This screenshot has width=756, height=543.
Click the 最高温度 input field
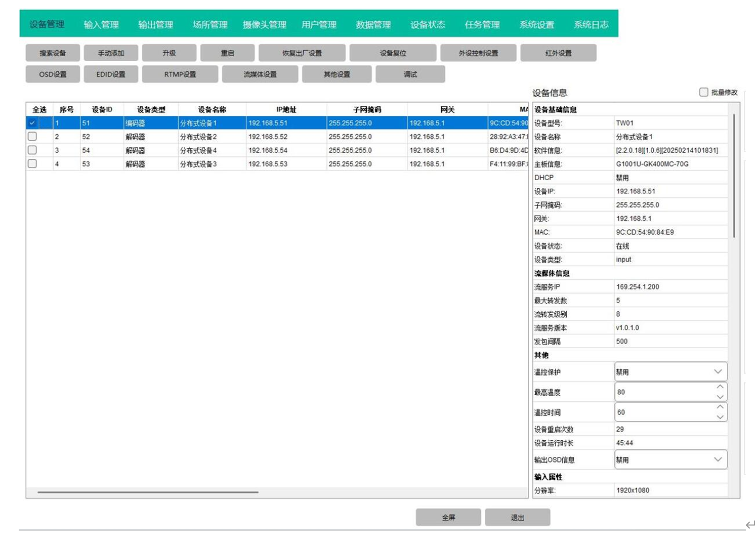click(x=663, y=392)
